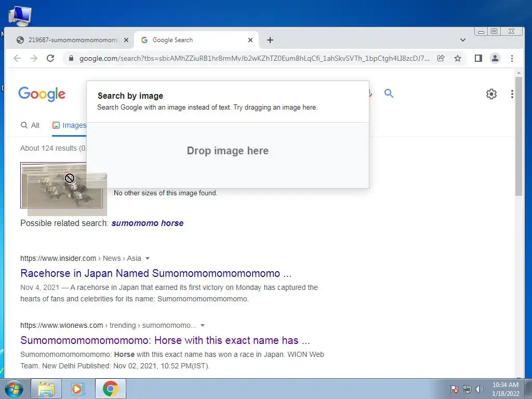Click the taskbar clock 10:34 AM
Viewport: 532px width, 399px height.
coord(506,389)
